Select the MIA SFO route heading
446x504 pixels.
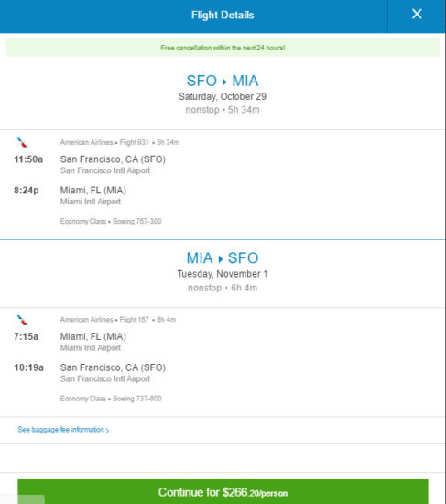pos(223,257)
